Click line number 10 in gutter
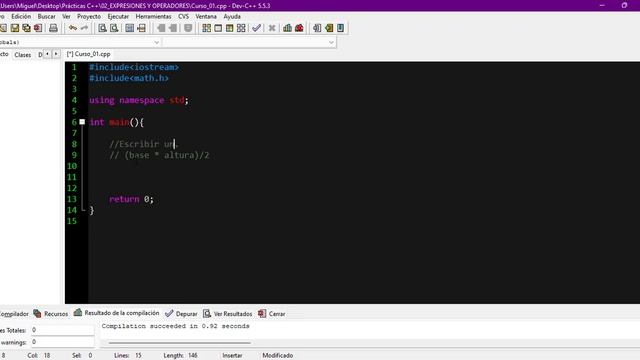Image resolution: width=640 pixels, height=360 pixels. point(72,166)
